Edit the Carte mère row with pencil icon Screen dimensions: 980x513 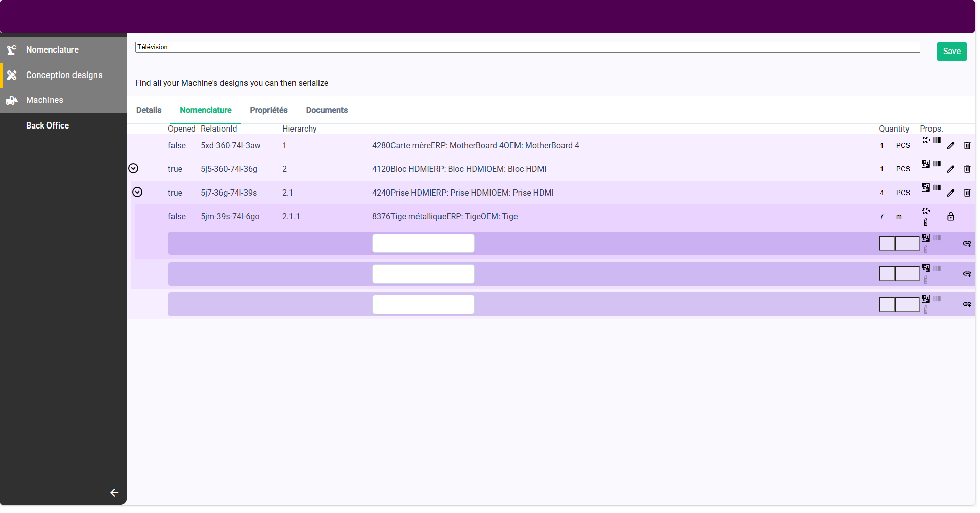[950, 146]
